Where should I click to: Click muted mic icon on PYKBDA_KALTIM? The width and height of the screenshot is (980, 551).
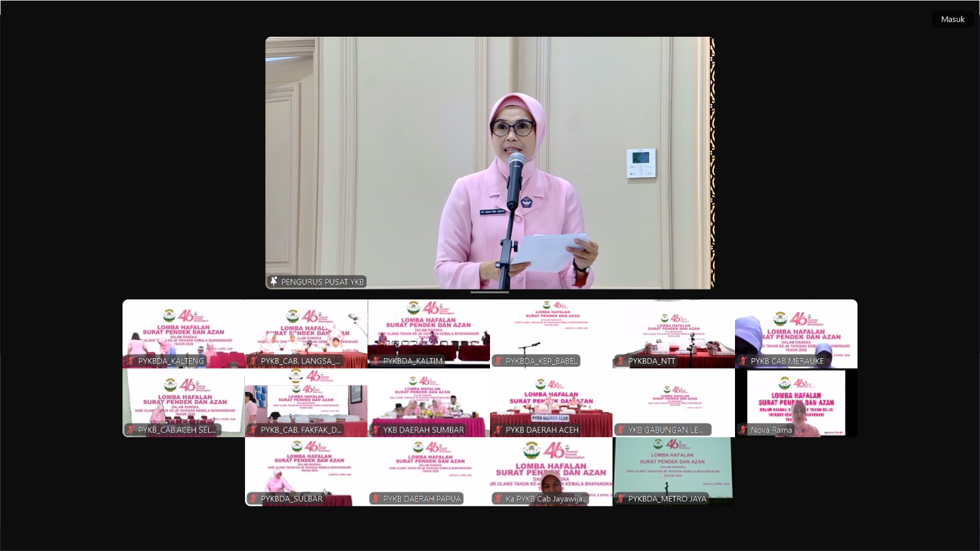point(375,361)
